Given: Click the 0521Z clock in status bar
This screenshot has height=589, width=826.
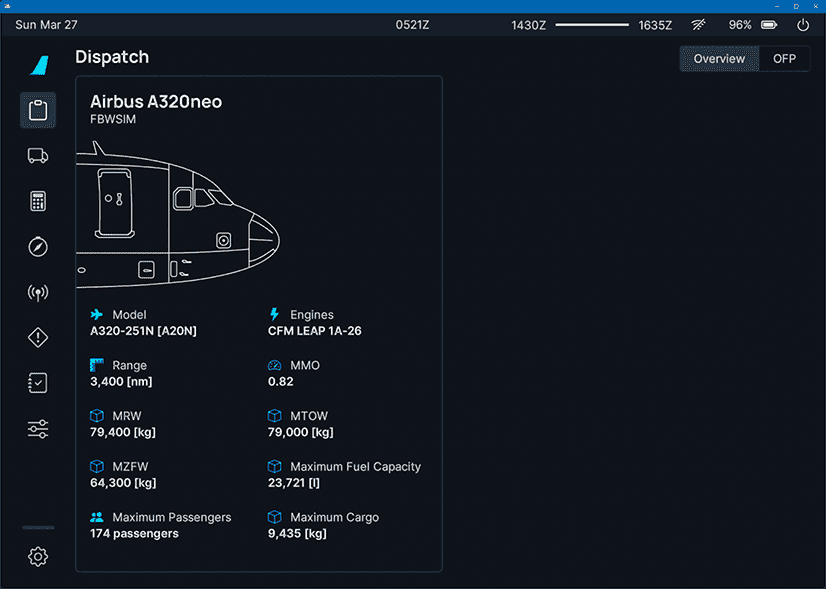Looking at the screenshot, I should [412, 25].
